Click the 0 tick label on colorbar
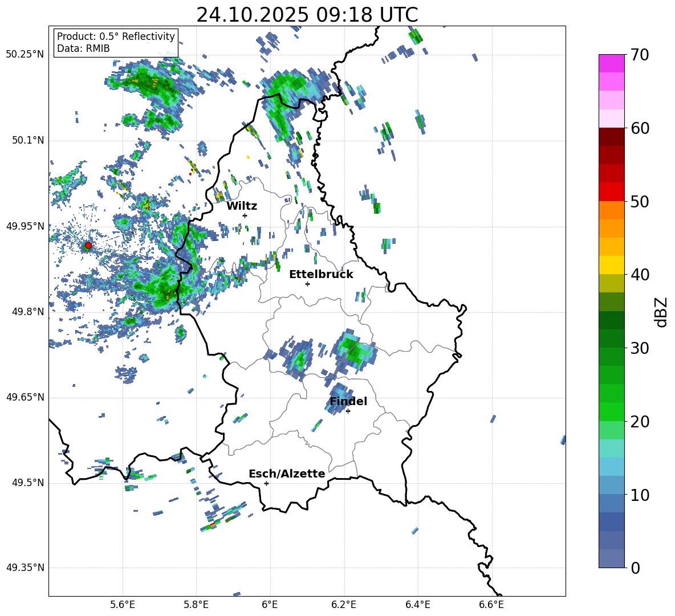This screenshot has width=675, height=616. [635, 568]
